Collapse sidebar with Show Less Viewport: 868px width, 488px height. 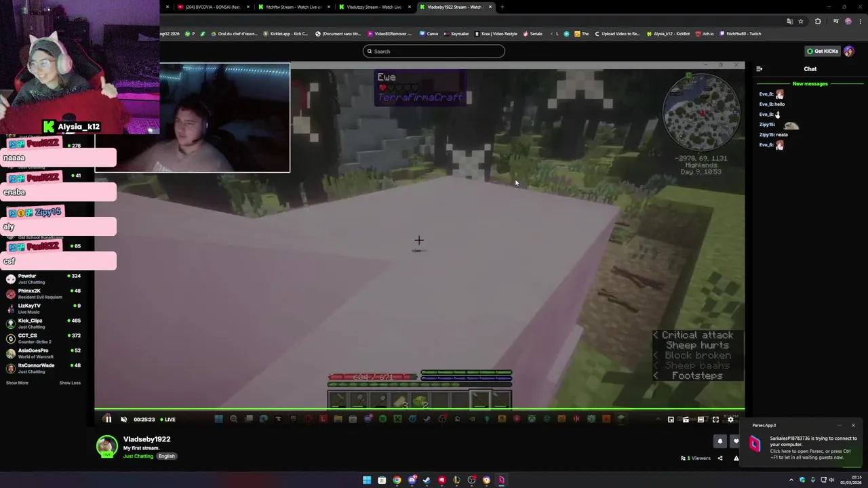tap(70, 383)
